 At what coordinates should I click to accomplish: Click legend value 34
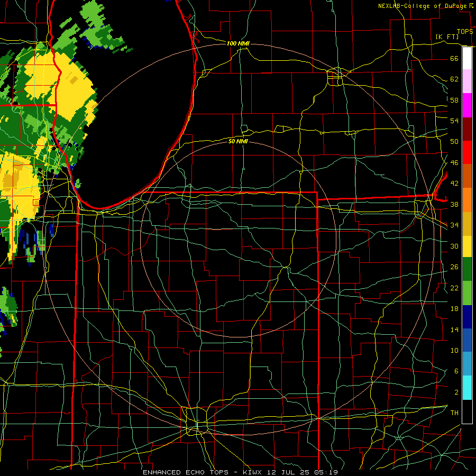(454, 225)
